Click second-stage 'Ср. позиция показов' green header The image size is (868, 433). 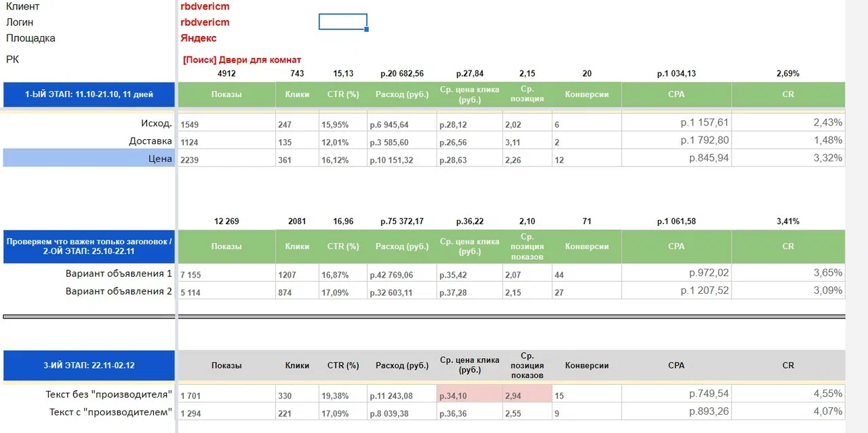(528, 246)
